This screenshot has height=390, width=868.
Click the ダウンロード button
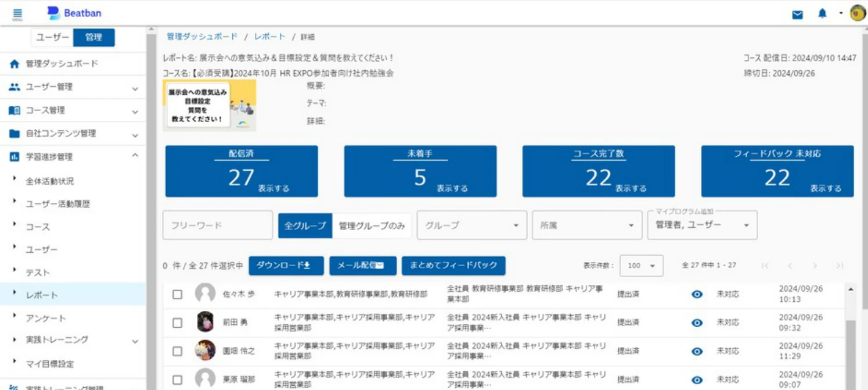click(286, 266)
